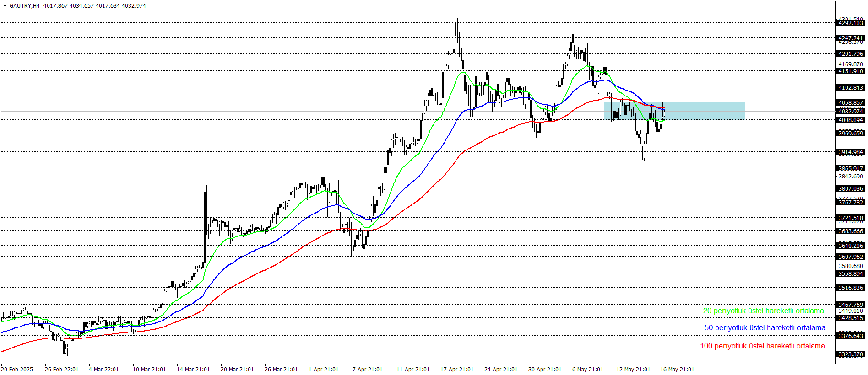
Task: Click the 3467.769 price level label
Action: pos(851,305)
